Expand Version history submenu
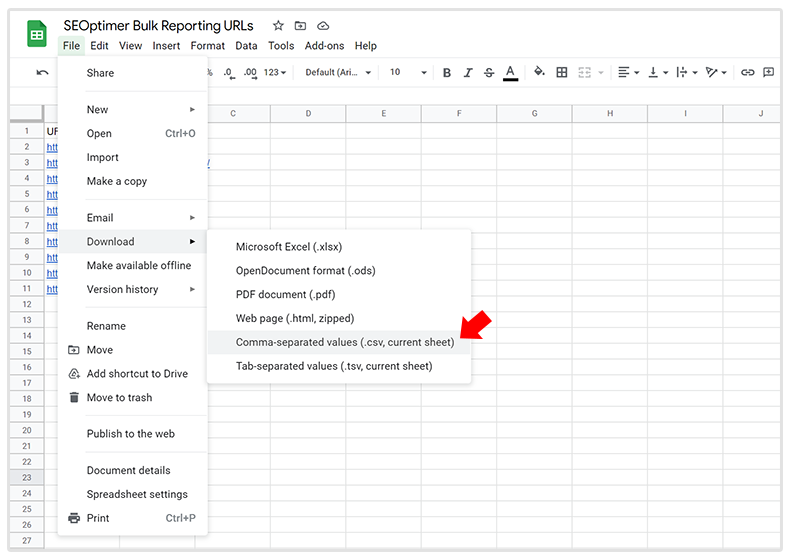 [x=133, y=289]
